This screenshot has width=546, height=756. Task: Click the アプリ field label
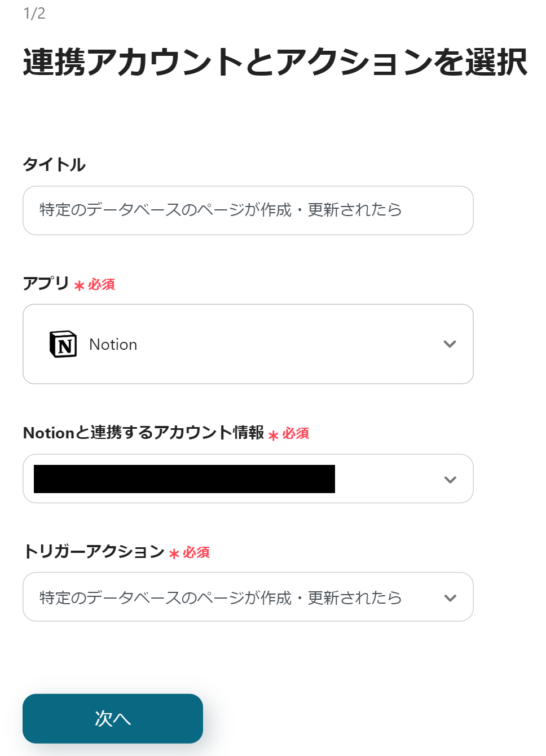[x=46, y=283]
